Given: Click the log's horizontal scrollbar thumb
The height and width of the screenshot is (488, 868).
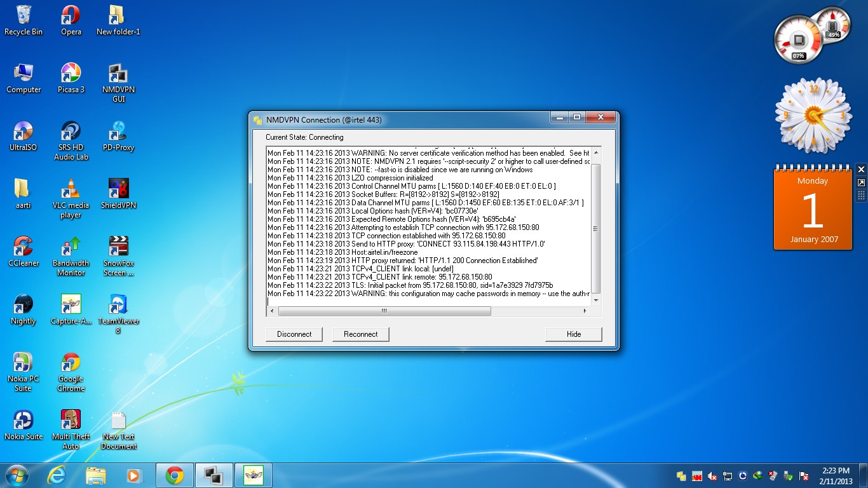Looking at the screenshot, I should (x=384, y=311).
